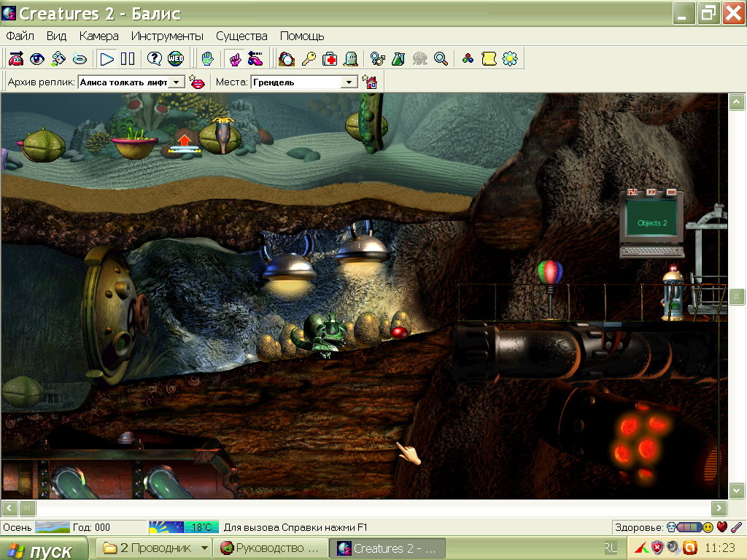
Task: Click the first toolbar icon with the red creature
Action: click(16, 59)
